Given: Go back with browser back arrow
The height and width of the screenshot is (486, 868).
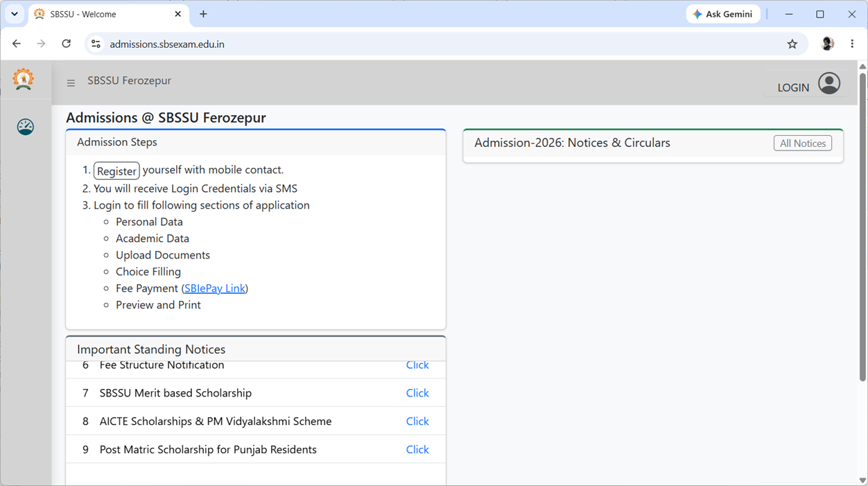Looking at the screenshot, I should pyautogui.click(x=17, y=44).
